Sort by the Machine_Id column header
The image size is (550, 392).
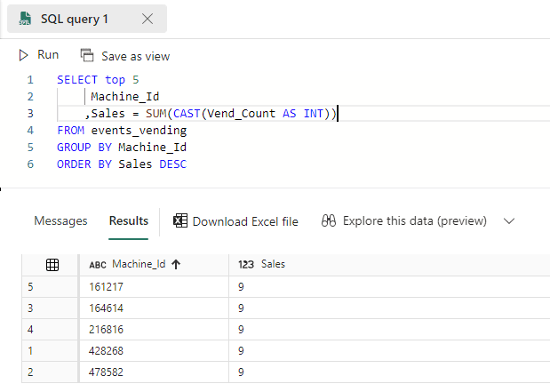(x=139, y=264)
